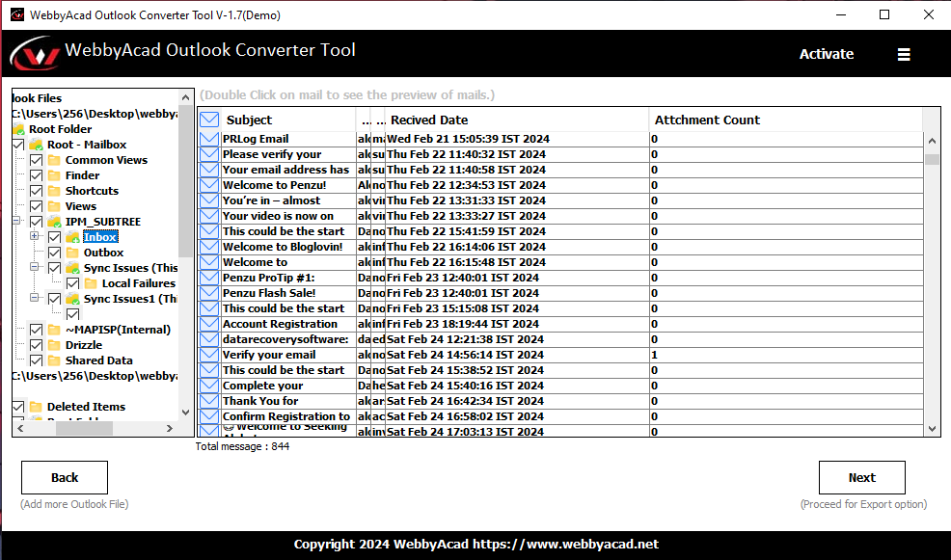Expand the Inbox tree node
This screenshot has width=951, height=560.
[35, 236]
